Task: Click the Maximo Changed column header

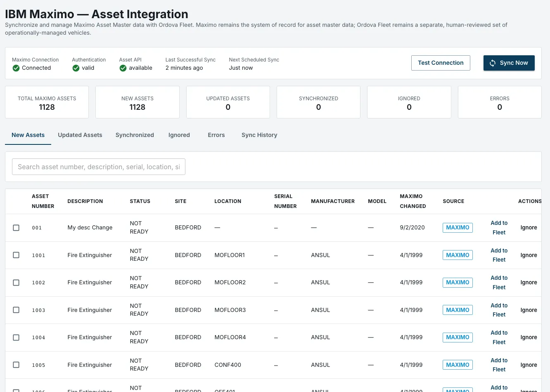Action: [x=413, y=201]
